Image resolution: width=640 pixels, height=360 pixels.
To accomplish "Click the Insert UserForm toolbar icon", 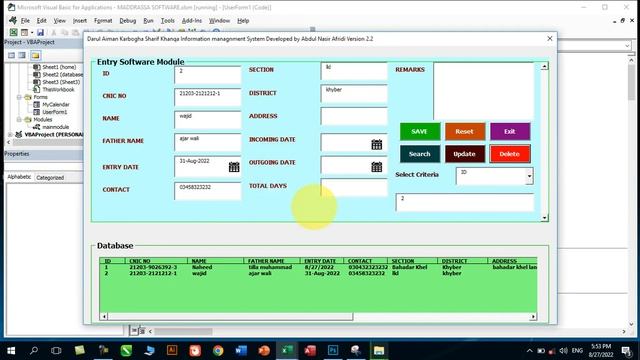I will [x=24, y=32].
